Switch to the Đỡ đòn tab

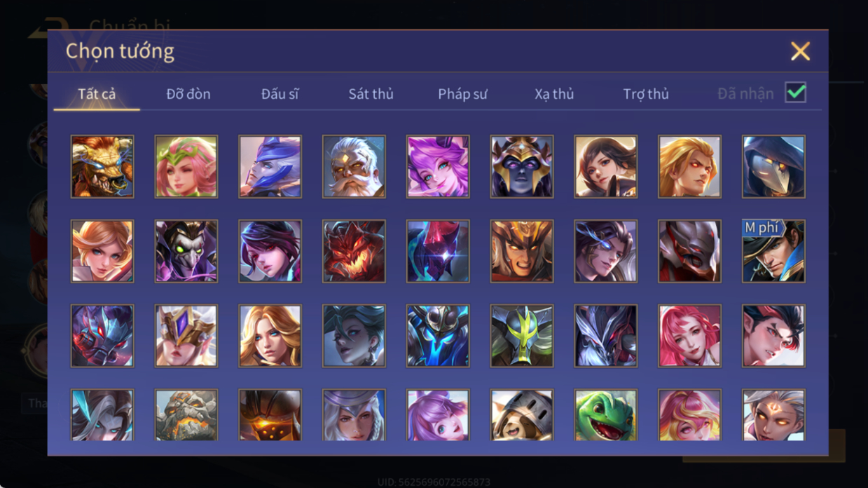(x=188, y=94)
